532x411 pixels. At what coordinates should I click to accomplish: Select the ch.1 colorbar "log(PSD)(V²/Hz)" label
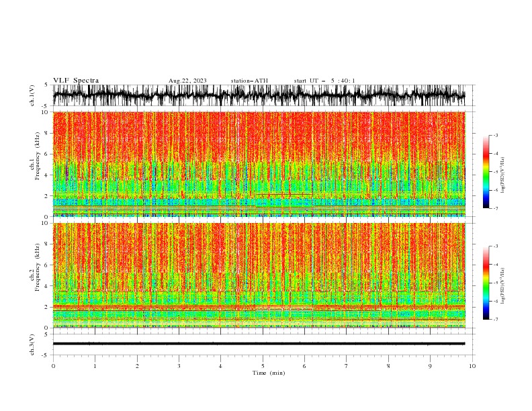(x=502, y=175)
